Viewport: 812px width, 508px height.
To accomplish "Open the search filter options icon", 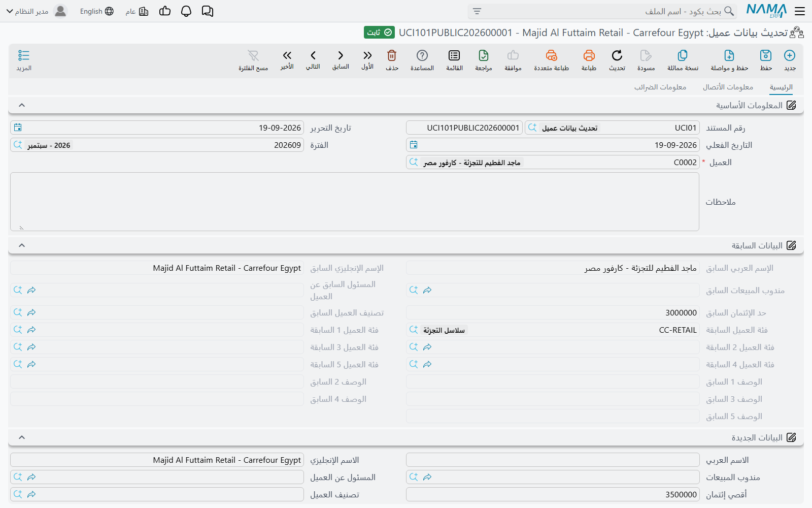I will click(477, 11).
